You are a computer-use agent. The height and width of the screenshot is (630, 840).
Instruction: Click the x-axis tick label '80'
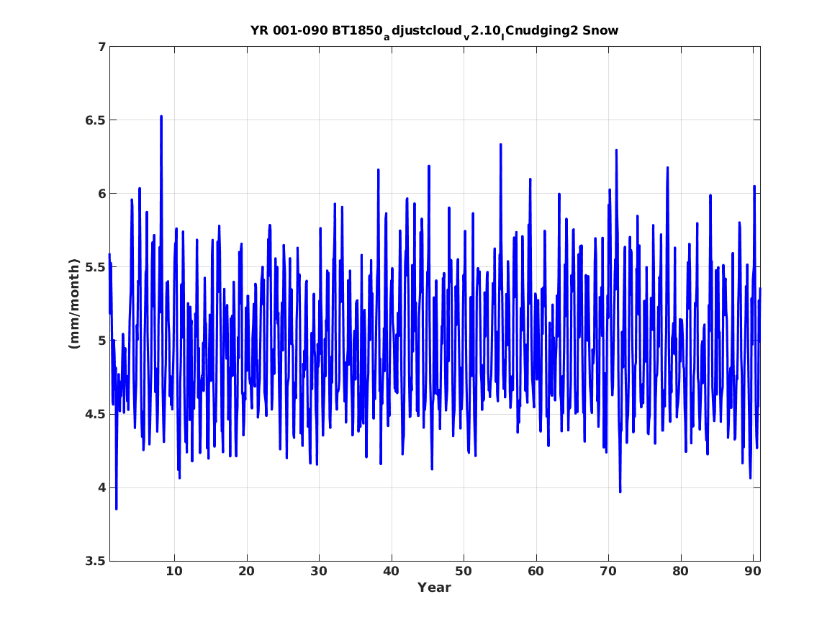click(680, 572)
